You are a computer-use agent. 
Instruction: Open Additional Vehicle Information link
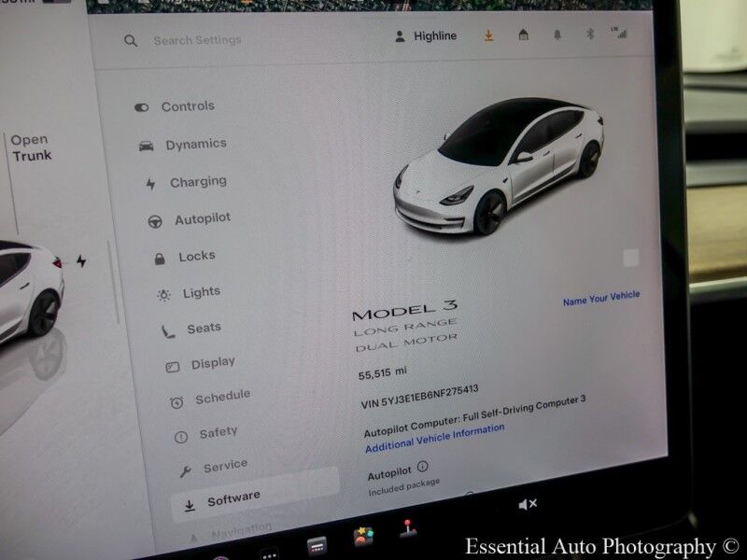point(435,438)
